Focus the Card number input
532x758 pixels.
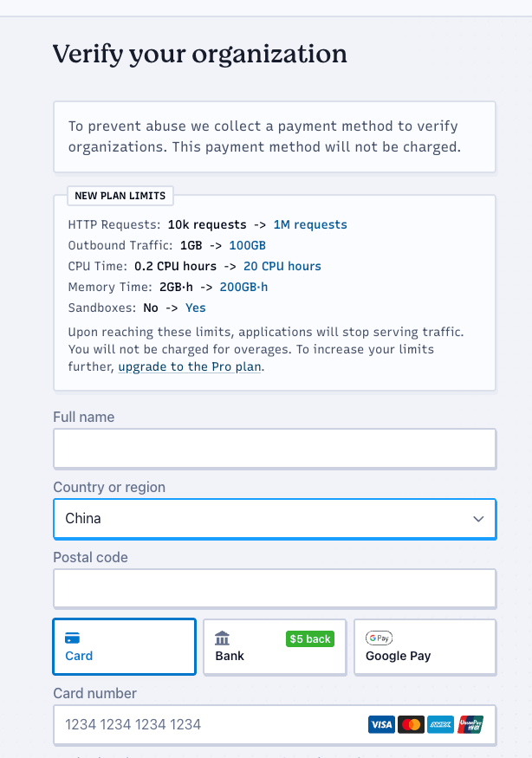click(208, 724)
